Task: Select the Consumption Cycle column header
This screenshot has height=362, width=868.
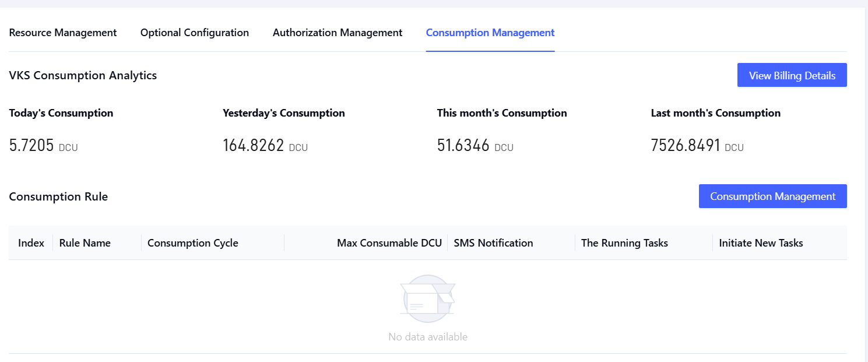Action: point(193,243)
